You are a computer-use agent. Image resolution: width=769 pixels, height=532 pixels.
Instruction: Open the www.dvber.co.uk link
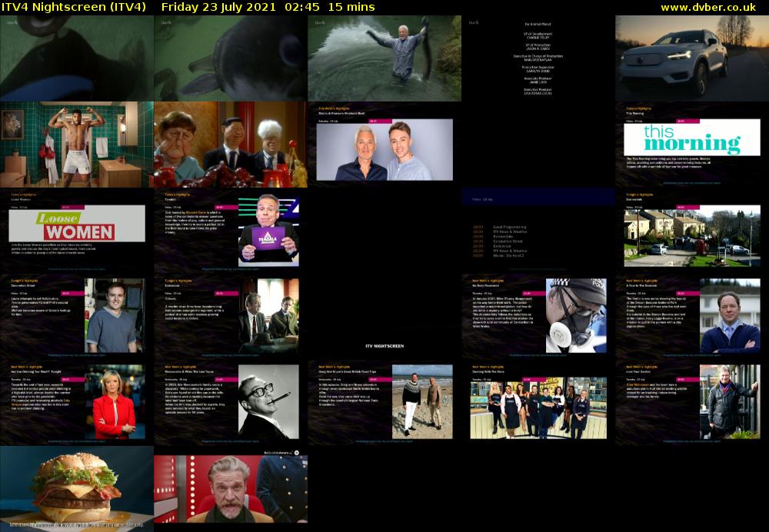pyautogui.click(x=708, y=8)
